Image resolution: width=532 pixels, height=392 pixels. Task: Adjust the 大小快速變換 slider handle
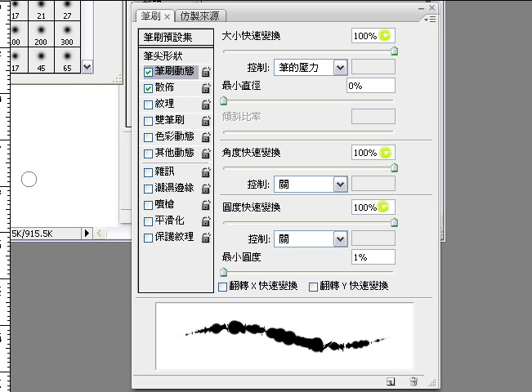point(394,51)
